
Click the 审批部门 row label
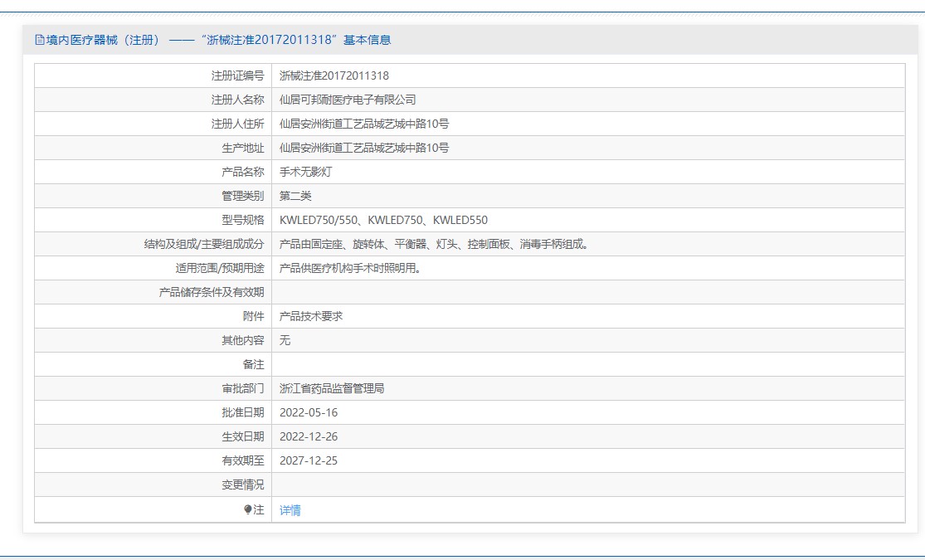tap(243, 388)
